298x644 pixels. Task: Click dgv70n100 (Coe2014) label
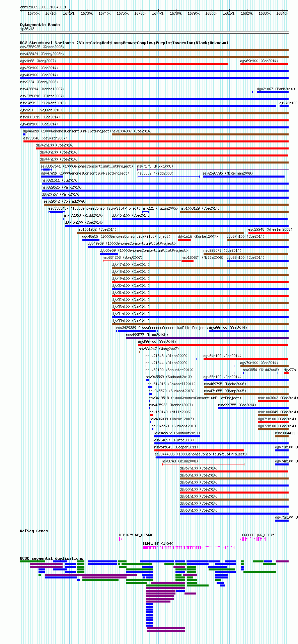[x=259, y=363]
